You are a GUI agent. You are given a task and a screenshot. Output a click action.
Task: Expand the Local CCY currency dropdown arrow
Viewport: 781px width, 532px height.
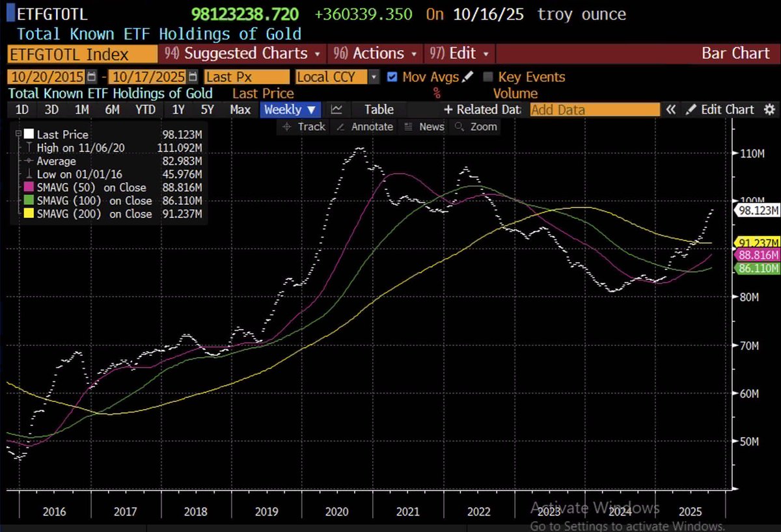point(374,77)
